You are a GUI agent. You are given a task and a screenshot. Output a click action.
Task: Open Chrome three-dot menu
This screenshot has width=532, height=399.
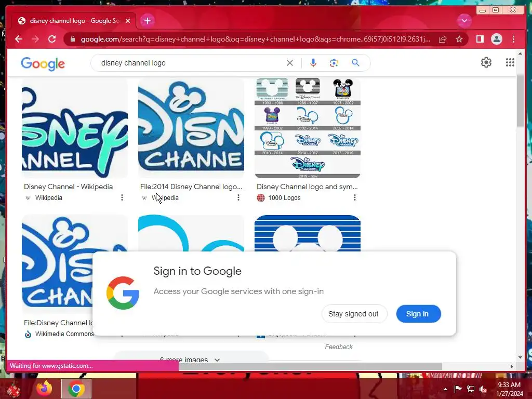pos(514,39)
